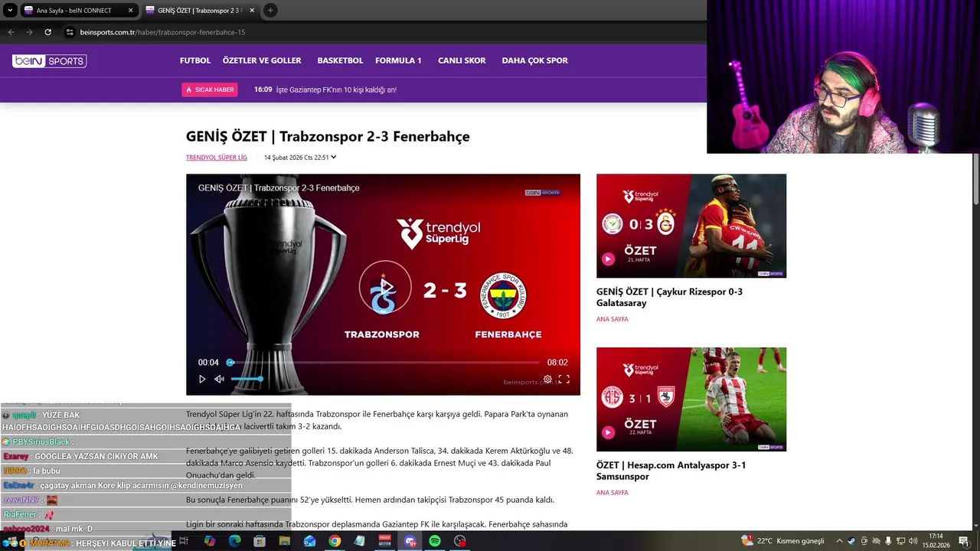Reload the page in browser
This screenshot has height=551, width=980.
[x=47, y=32]
